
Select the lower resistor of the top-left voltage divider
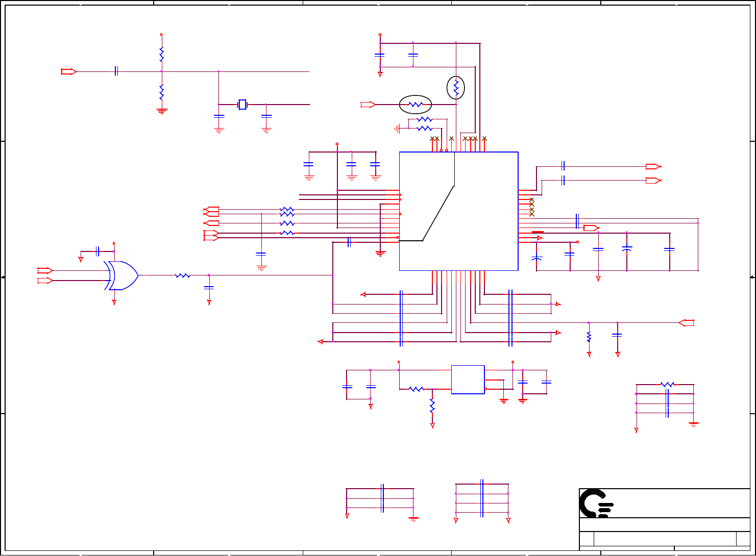point(161,92)
